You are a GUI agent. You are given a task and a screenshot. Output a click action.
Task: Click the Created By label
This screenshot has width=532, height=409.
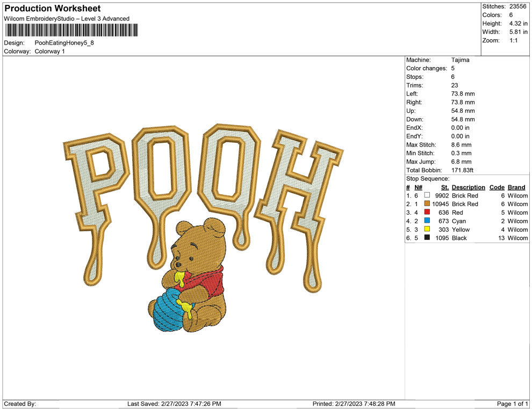click(x=20, y=404)
